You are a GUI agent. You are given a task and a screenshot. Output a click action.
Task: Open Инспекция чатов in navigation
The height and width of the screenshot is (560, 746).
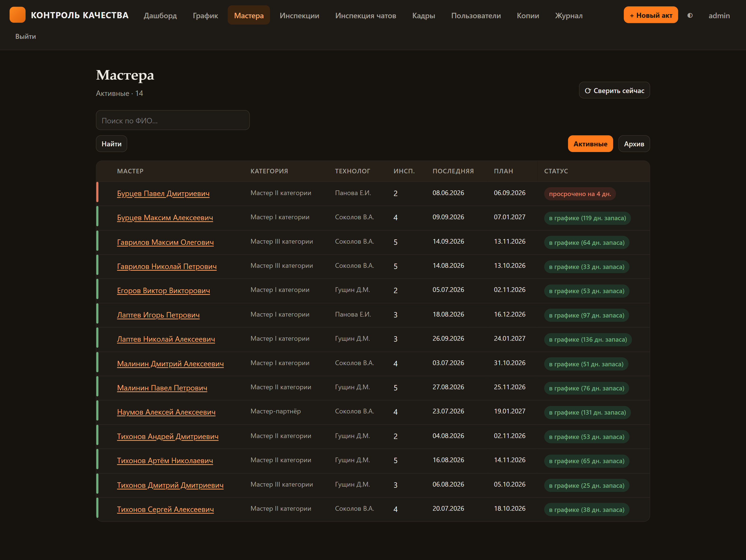pos(366,15)
